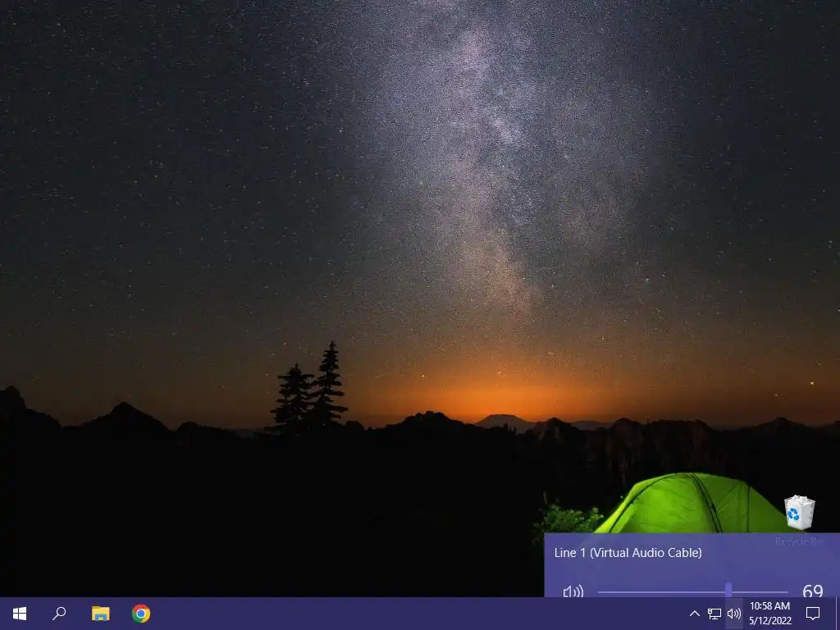Select Line 1 (Virtual Audio Cable) device
840x630 pixels.
tap(628, 552)
